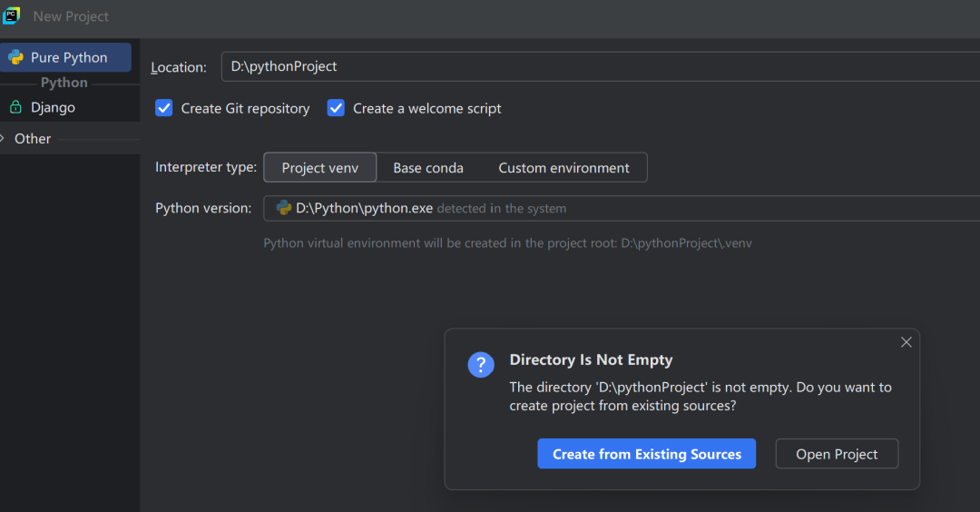
Task: Select Base conda interpreter type
Action: pos(428,168)
